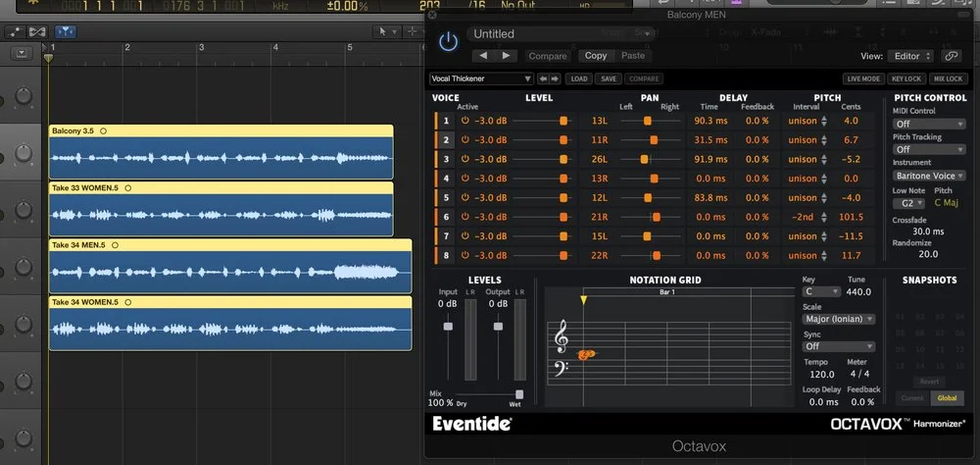Open the Key C dropdown
980x465 pixels.
pyautogui.click(x=822, y=291)
